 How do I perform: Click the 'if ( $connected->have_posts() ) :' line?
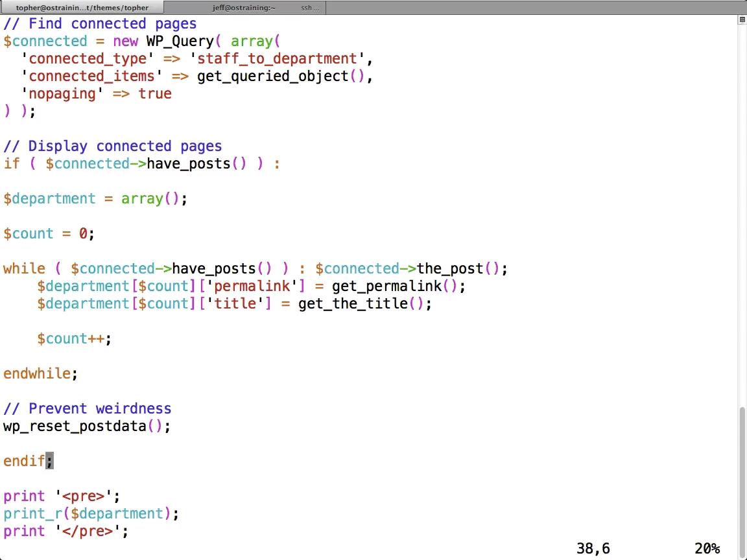coord(142,164)
